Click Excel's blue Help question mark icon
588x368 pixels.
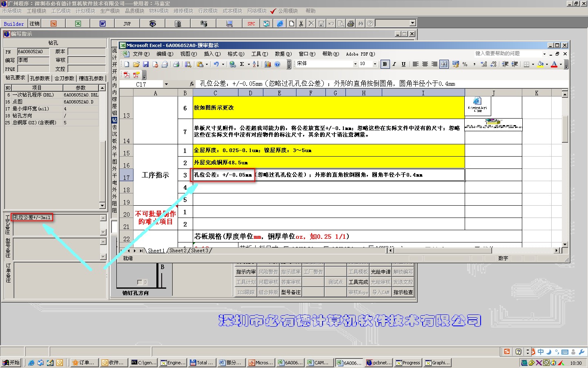click(277, 64)
